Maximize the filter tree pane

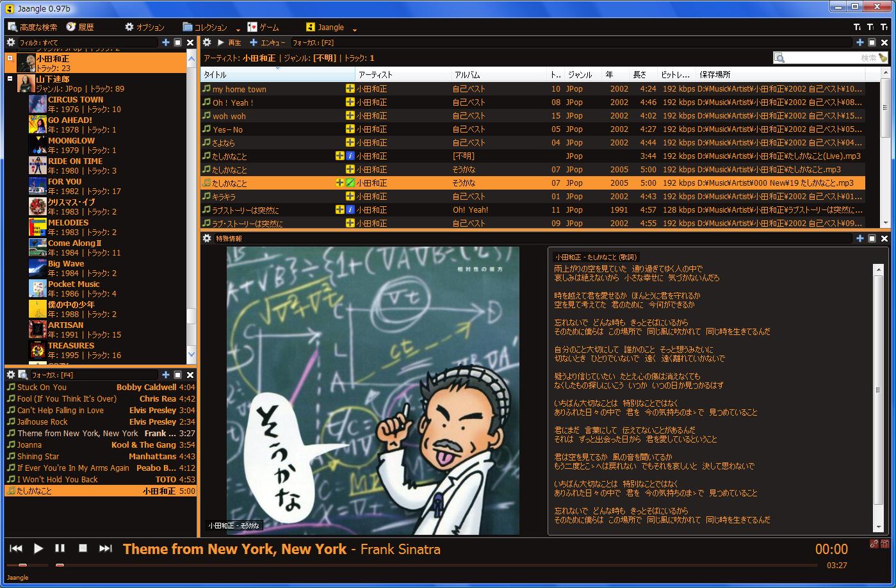pos(178,42)
